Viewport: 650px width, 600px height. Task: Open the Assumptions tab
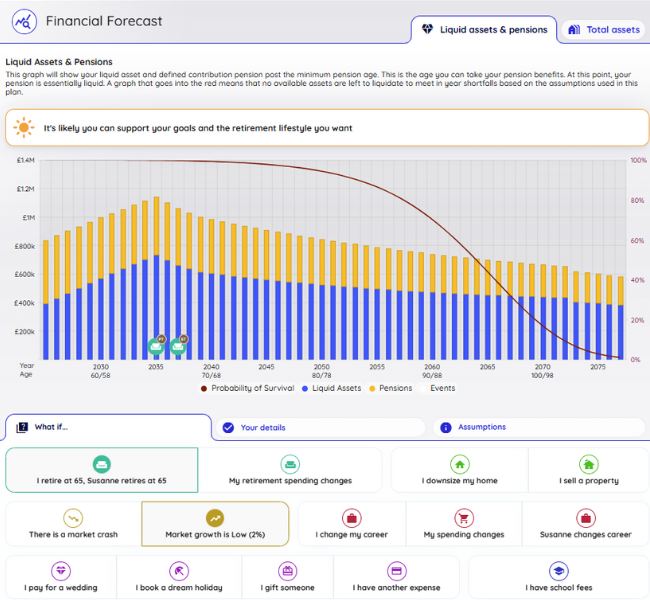click(x=539, y=427)
